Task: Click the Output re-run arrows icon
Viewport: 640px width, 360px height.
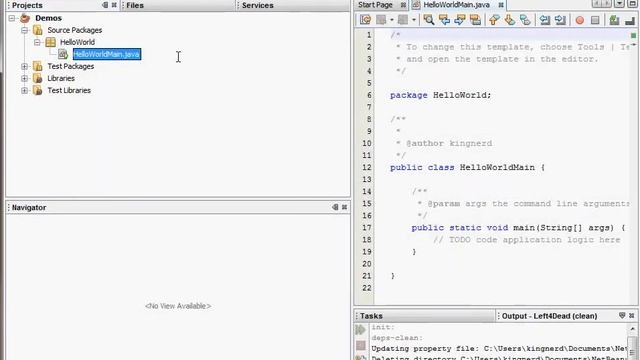Action: pyautogui.click(x=360, y=330)
